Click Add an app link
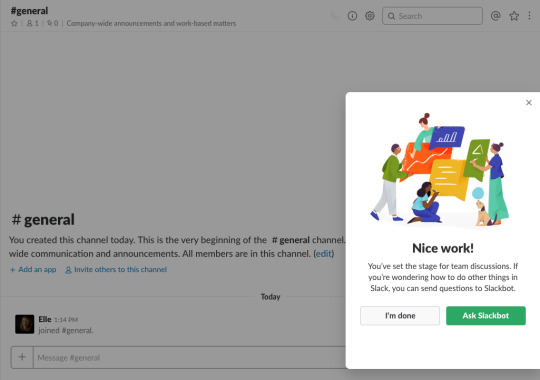 pyautogui.click(x=33, y=269)
